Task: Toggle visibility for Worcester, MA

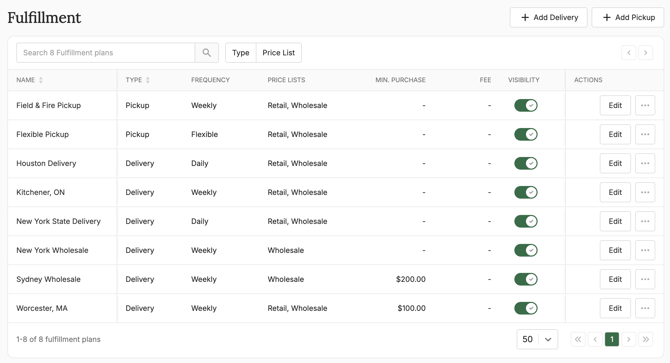Action: (526, 308)
